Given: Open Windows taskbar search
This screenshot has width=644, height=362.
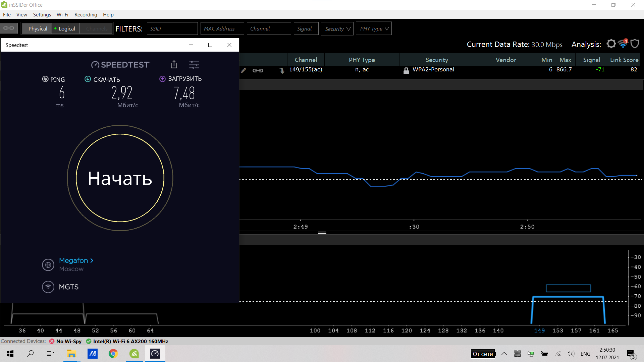Looking at the screenshot, I should [x=30, y=354].
